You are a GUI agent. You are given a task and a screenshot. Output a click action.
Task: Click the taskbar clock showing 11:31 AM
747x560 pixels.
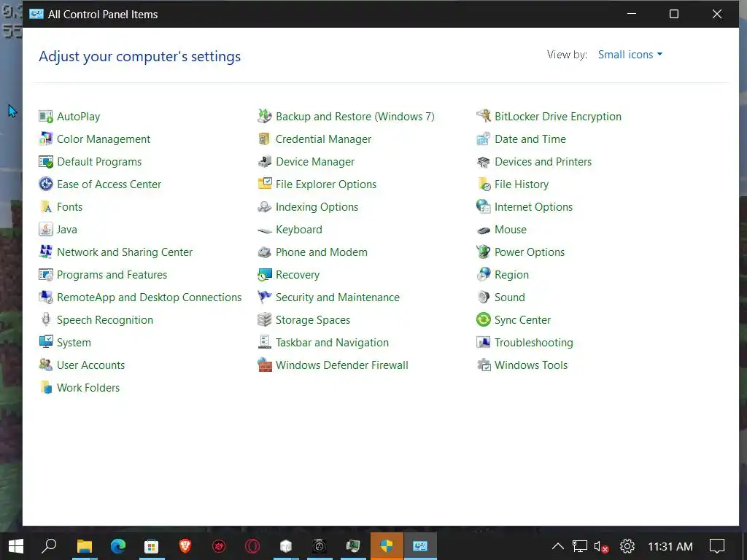point(670,546)
